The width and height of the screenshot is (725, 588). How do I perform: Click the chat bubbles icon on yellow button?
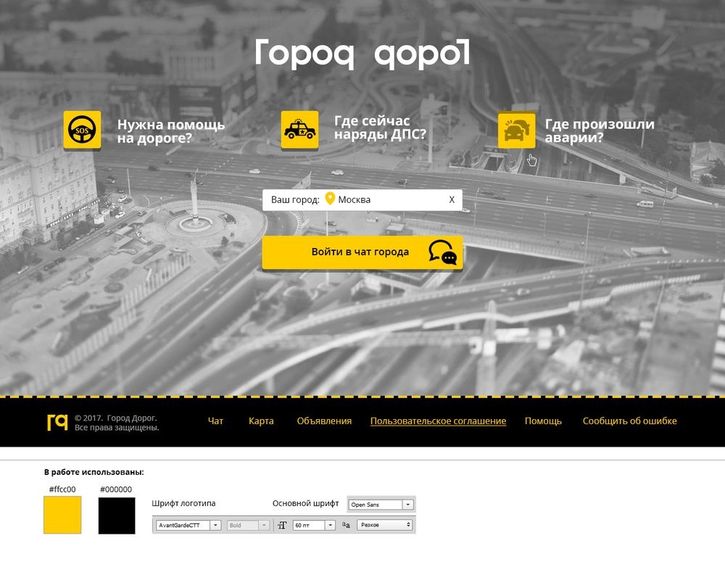point(442,252)
